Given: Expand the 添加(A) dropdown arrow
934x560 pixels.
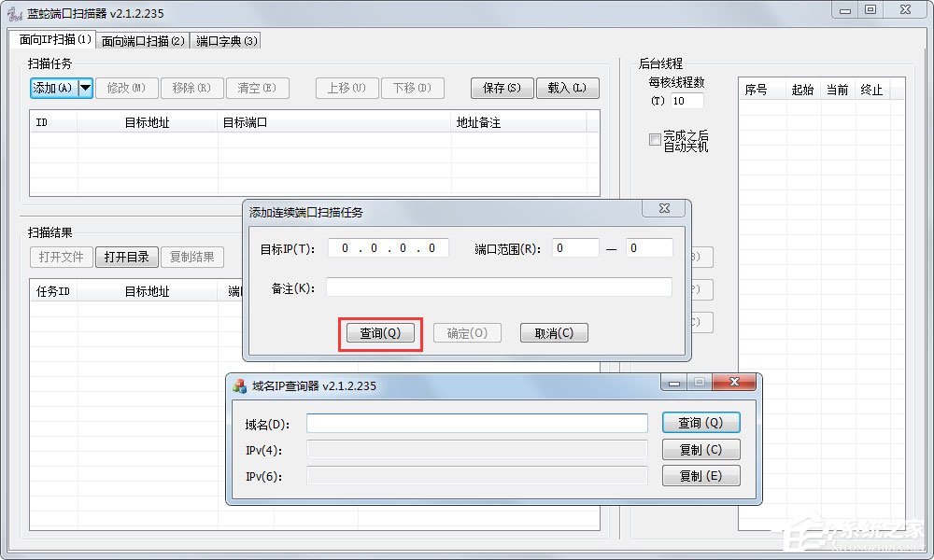Looking at the screenshot, I should tap(85, 88).
